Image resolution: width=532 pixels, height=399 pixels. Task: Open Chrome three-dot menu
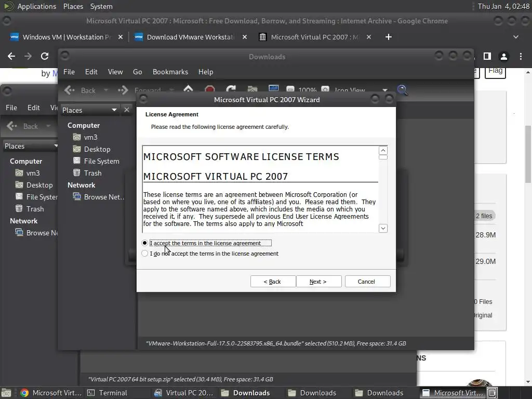tap(521, 56)
